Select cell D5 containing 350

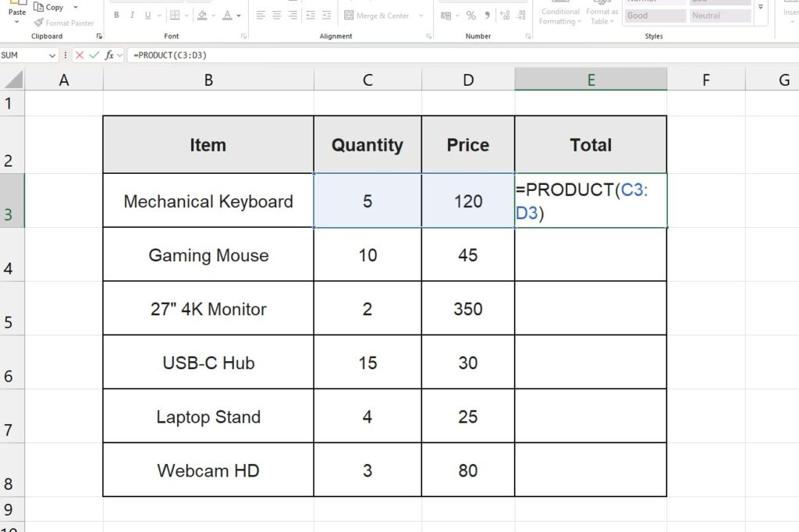pyautogui.click(x=468, y=307)
